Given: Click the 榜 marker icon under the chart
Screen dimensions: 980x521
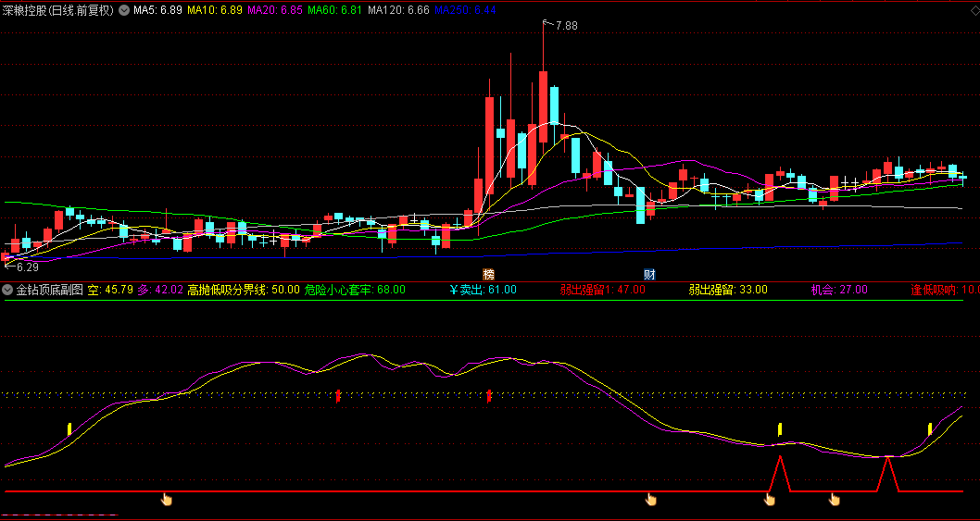Looking at the screenshot, I should pos(488,274).
